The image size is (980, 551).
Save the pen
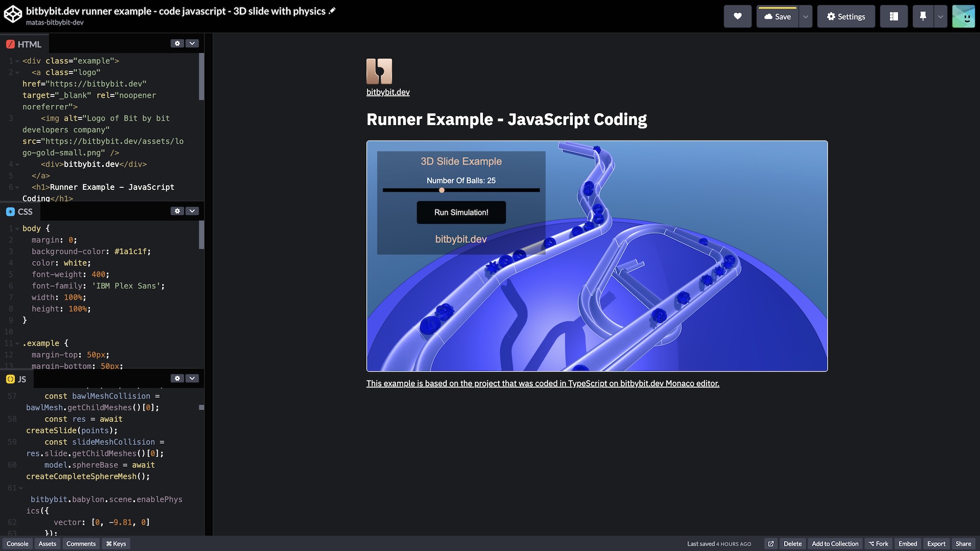click(777, 16)
